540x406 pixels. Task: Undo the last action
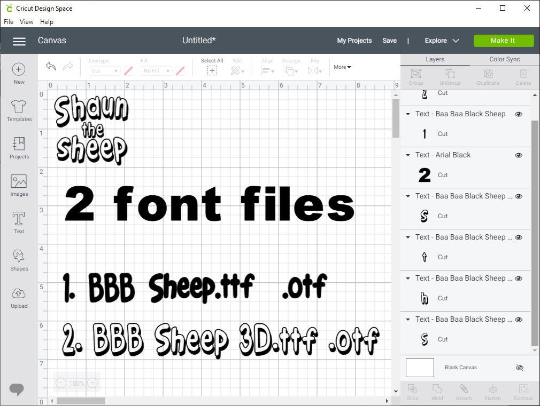pyautogui.click(x=51, y=66)
